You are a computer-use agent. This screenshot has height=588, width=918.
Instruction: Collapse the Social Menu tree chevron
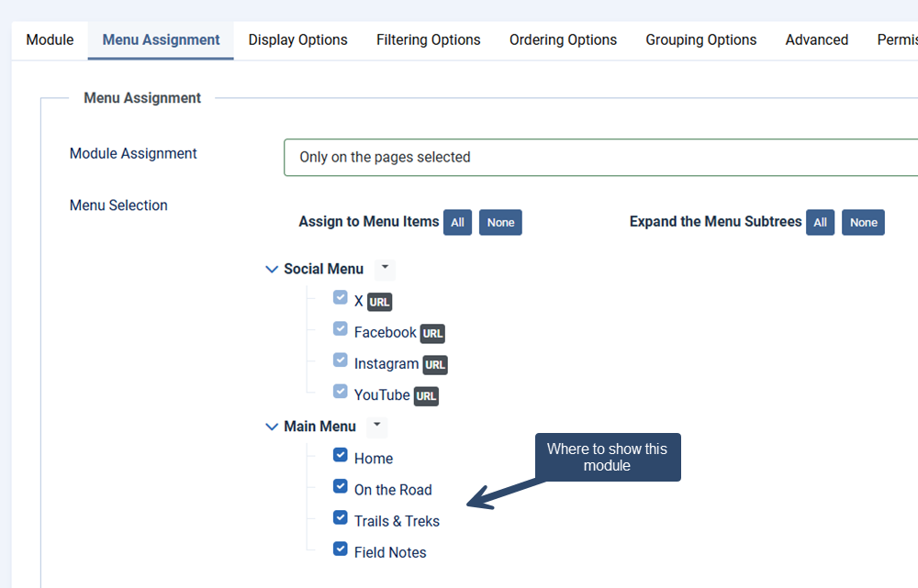(272, 269)
